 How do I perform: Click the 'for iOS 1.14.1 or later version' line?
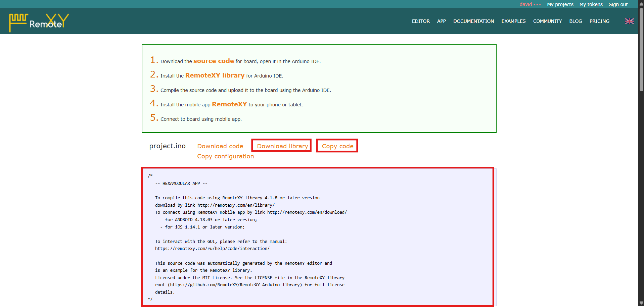tap(202, 227)
